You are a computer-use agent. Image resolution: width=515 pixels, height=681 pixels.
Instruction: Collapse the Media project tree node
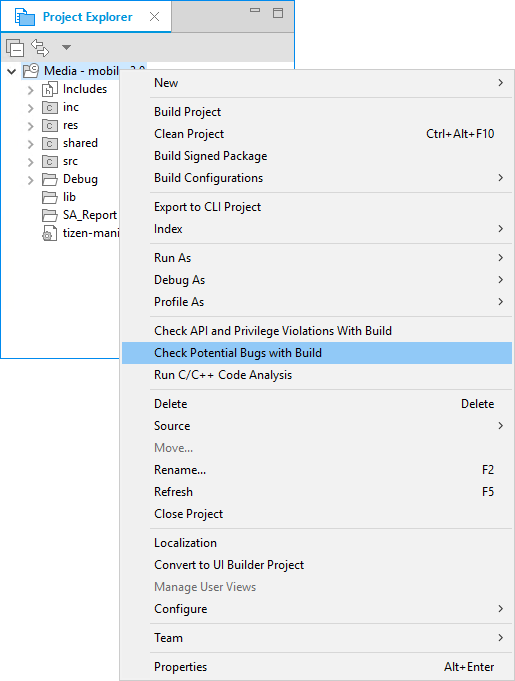[x=12, y=71]
